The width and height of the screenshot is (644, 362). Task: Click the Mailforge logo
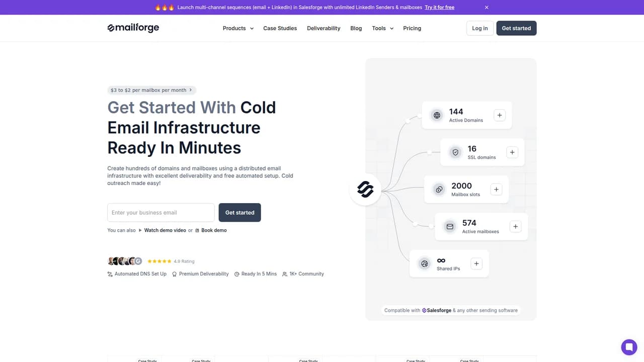point(133,28)
